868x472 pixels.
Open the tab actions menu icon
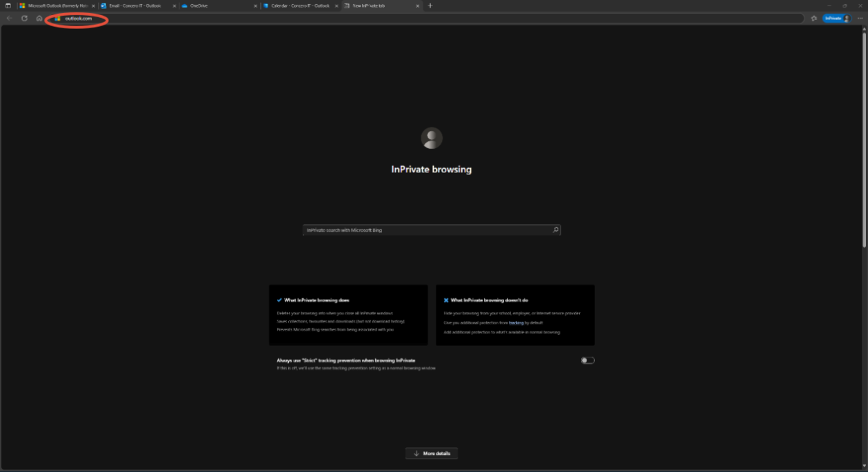tap(8, 6)
